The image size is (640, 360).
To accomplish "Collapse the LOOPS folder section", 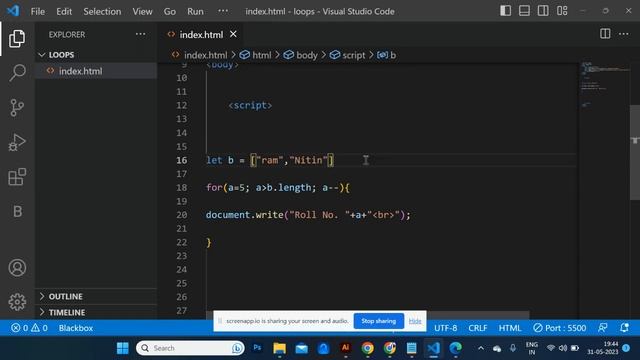I will coord(97,55).
